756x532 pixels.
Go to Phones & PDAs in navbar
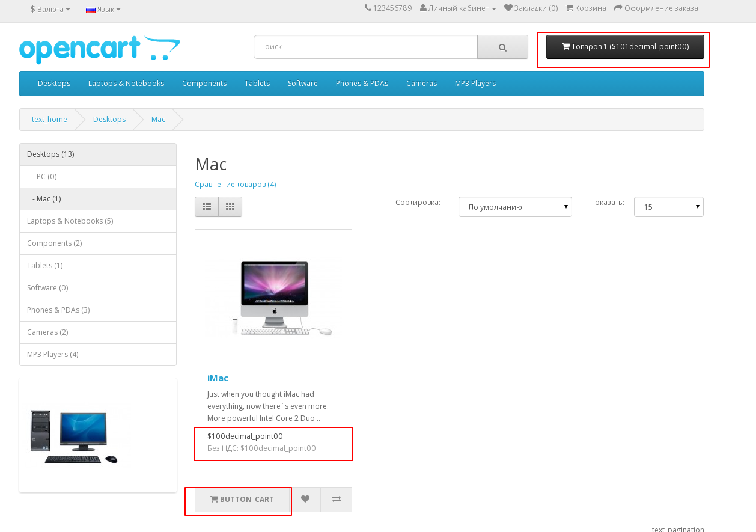(x=362, y=84)
